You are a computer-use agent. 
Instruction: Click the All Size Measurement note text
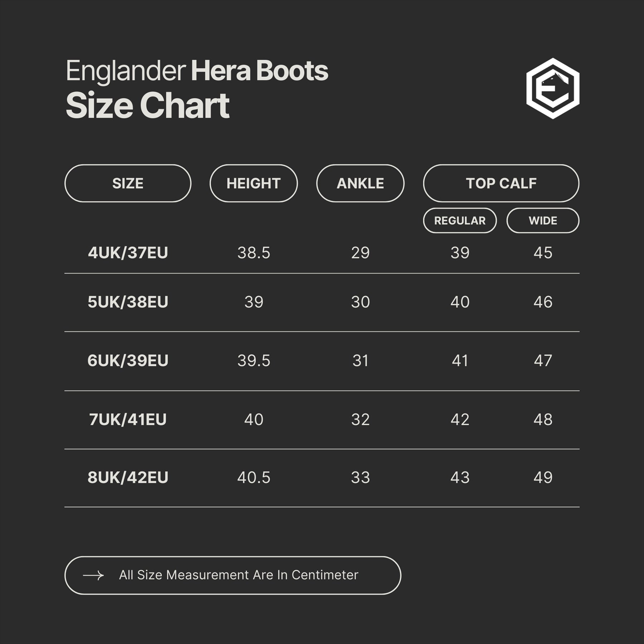click(x=239, y=575)
